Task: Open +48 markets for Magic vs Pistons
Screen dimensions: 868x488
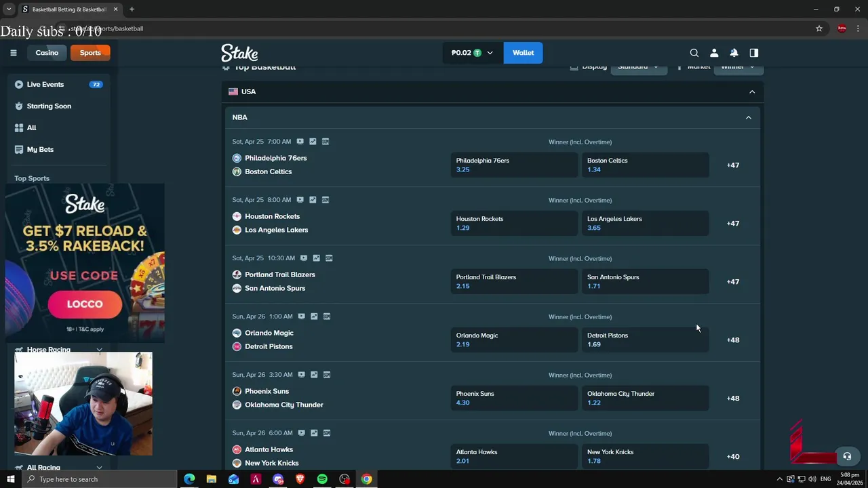Action: (733, 340)
